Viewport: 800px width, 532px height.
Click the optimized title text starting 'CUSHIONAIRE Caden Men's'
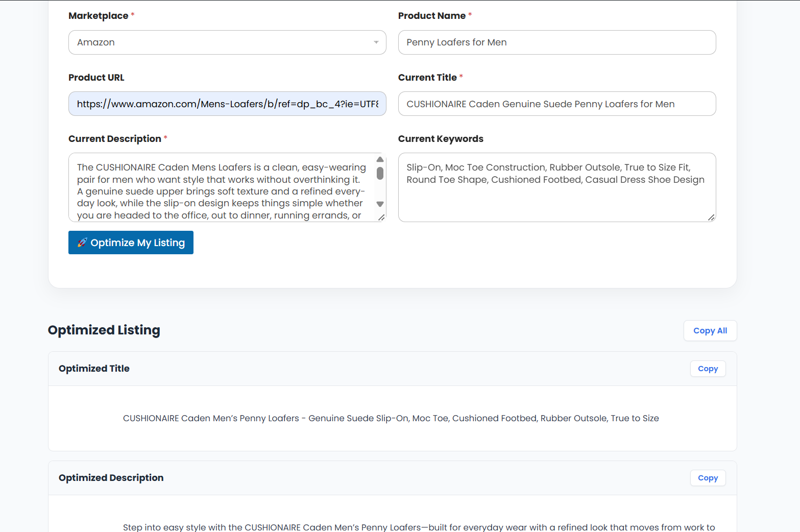coord(391,418)
